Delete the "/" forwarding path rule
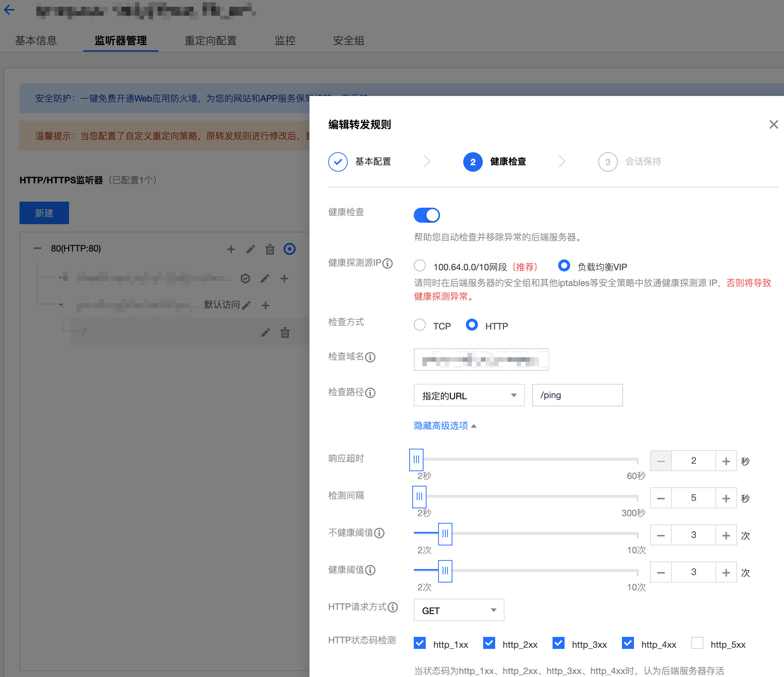Screen dimensions: 784x677 point(285,333)
